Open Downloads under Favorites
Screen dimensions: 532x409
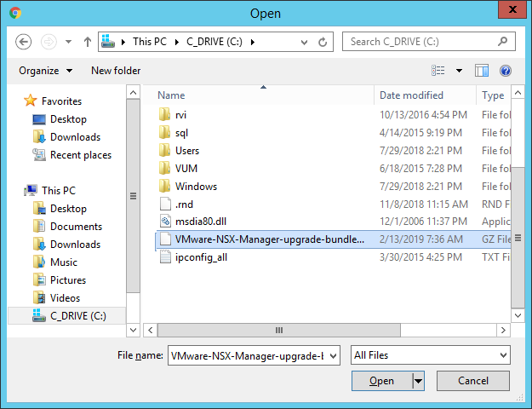click(67, 137)
